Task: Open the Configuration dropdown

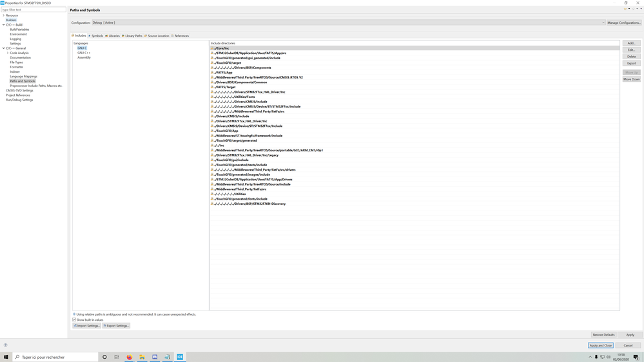Action: [348, 23]
